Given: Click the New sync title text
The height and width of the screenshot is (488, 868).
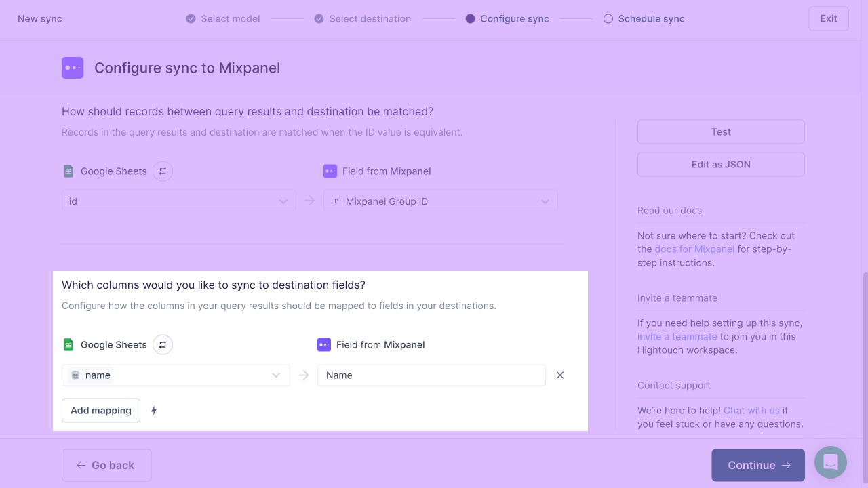Looking at the screenshot, I should (x=40, y=19).
